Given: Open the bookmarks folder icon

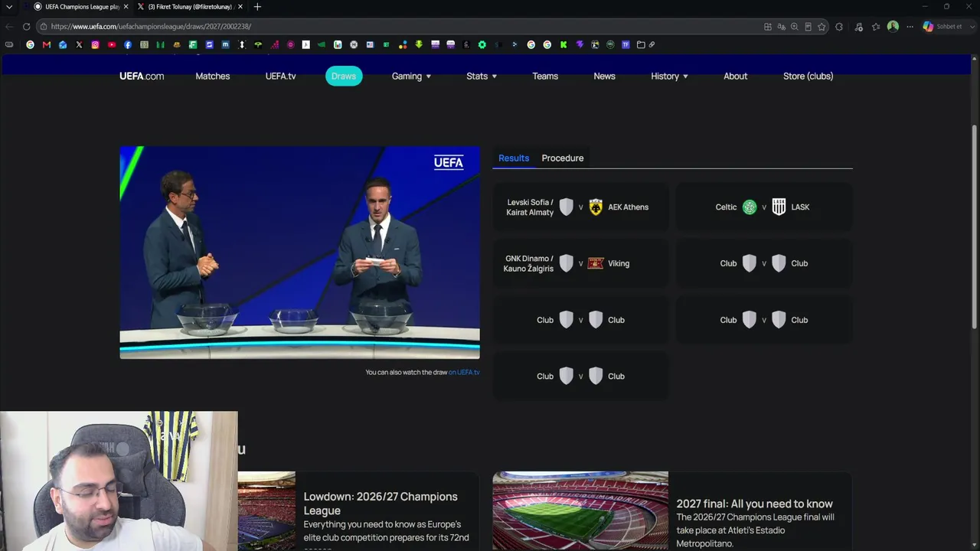Looking at the screenshot, I should click(641, 45).
